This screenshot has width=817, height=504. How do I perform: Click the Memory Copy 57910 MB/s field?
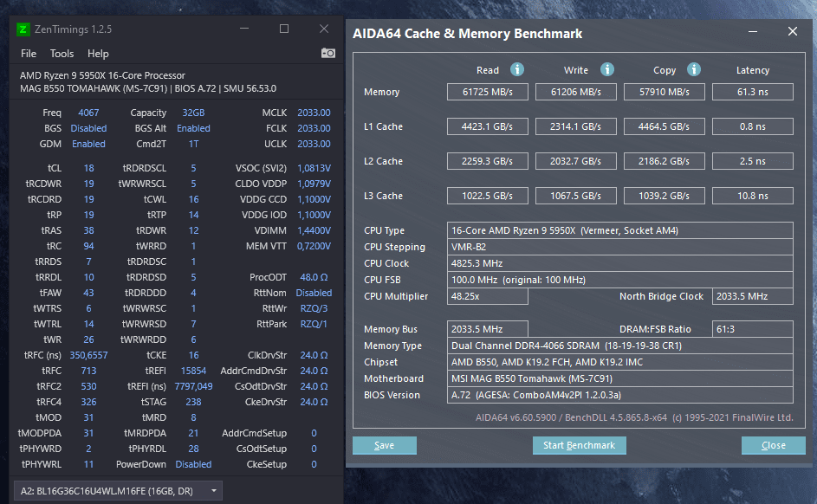[x=665, y=92]
